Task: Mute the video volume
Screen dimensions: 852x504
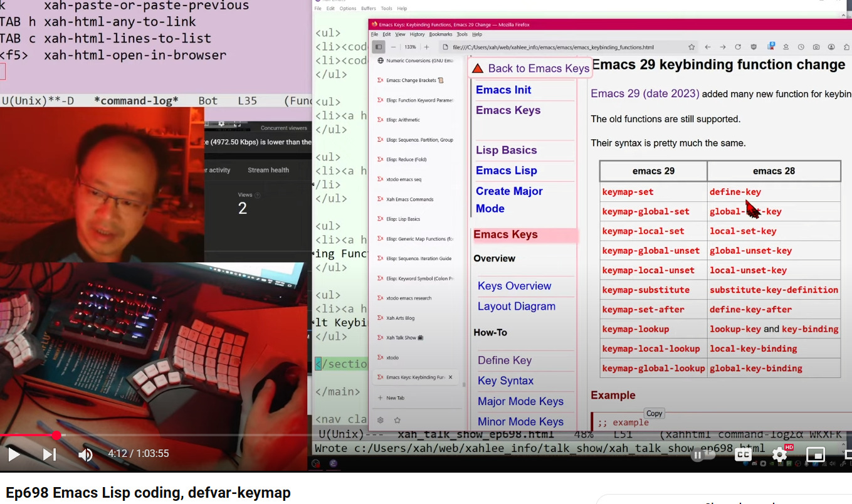Action: coord(85,454)
